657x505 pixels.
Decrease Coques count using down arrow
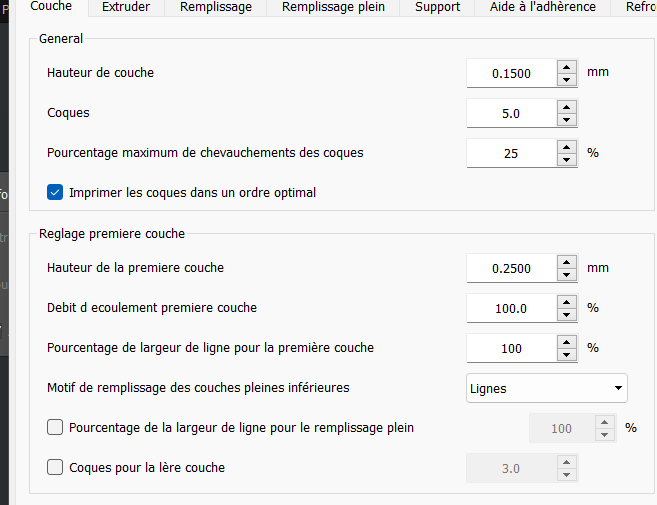pyautogui.click(x=566, y=120)
